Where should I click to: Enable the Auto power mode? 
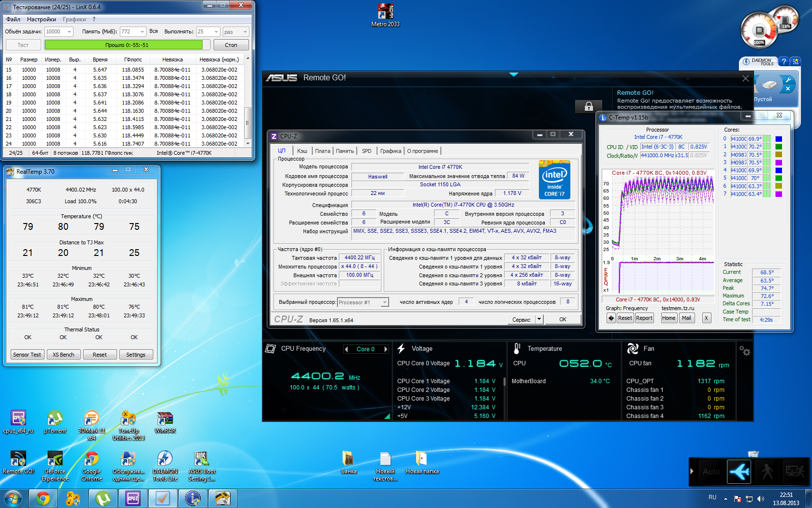(x=711, y=471)
